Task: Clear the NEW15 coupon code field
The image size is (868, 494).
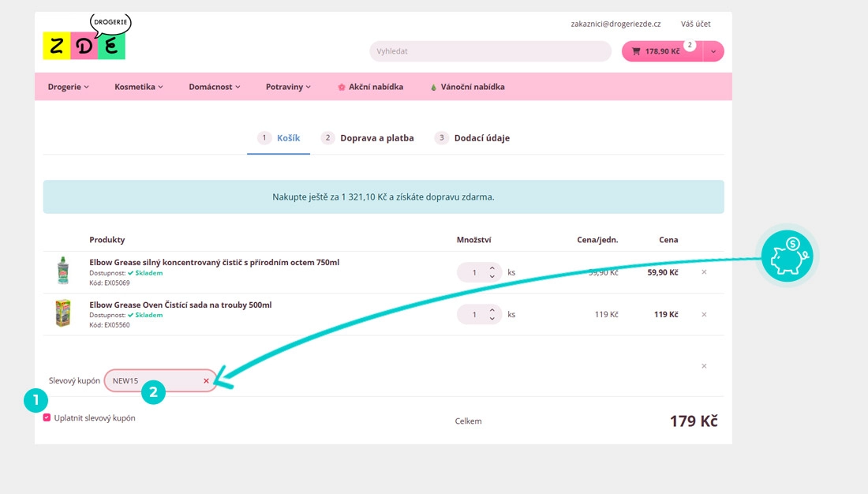Action: (206, 381)
